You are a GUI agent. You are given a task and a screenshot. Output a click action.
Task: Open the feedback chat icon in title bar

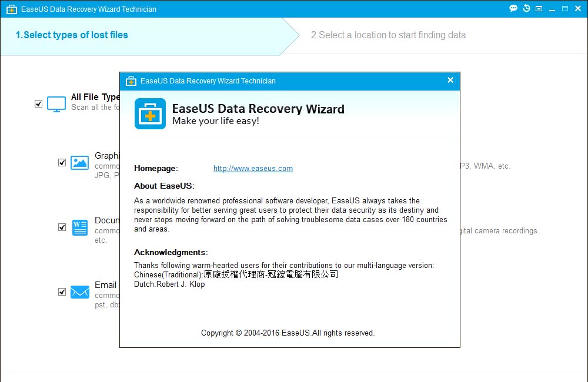point(513,8)
